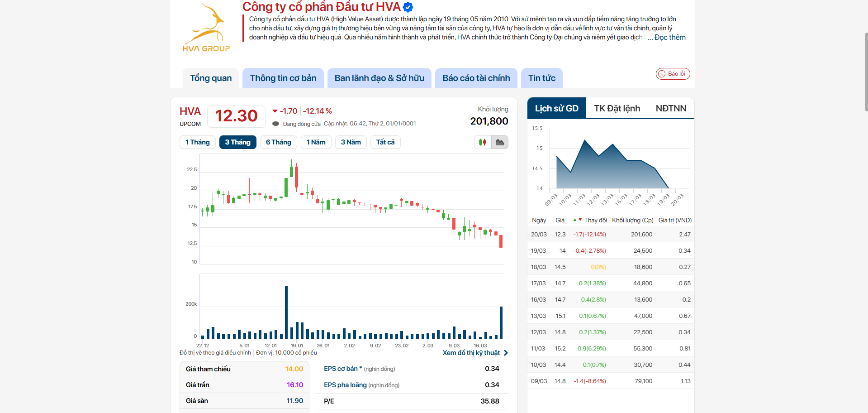This screenshot has height=413, width=868.
Task: Switch to the Lịch sử GD tab
Action: [557, 108]
